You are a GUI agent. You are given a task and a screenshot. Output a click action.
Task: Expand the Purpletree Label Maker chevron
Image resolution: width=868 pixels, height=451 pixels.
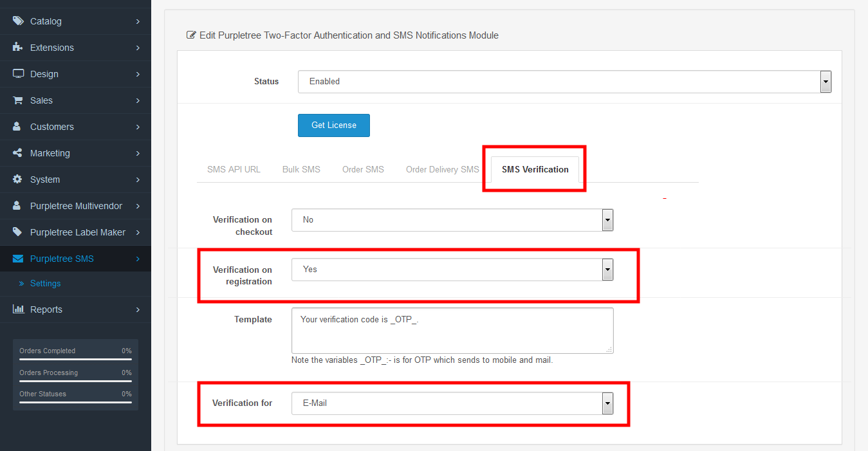pyautogui.click(x=138, y=232)
